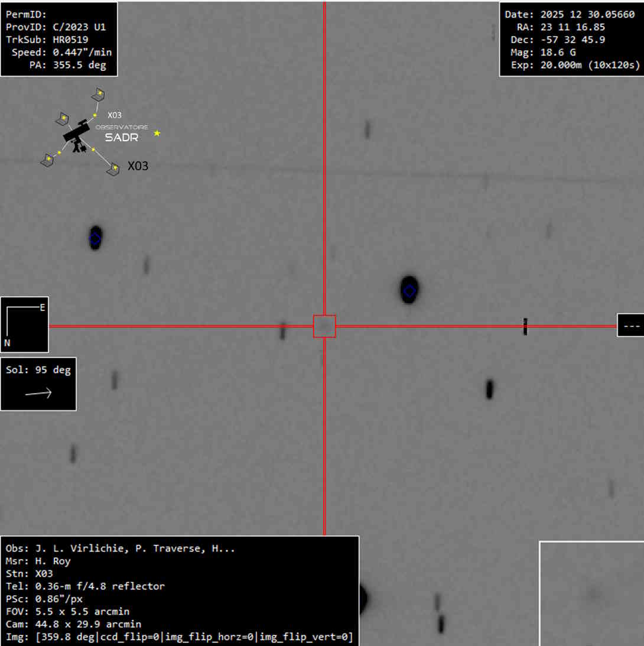Click the red target box at crosshair center
Image resolution: width=644 pixels, height=646 pixels.
(x=324, y=326)
